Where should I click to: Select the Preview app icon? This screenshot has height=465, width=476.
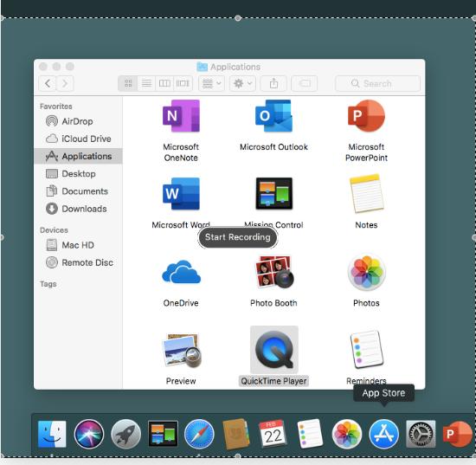(x=182, y=350)
